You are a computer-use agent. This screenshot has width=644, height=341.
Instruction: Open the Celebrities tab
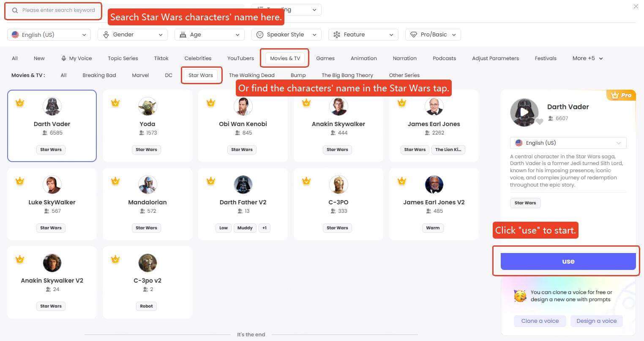198,58
